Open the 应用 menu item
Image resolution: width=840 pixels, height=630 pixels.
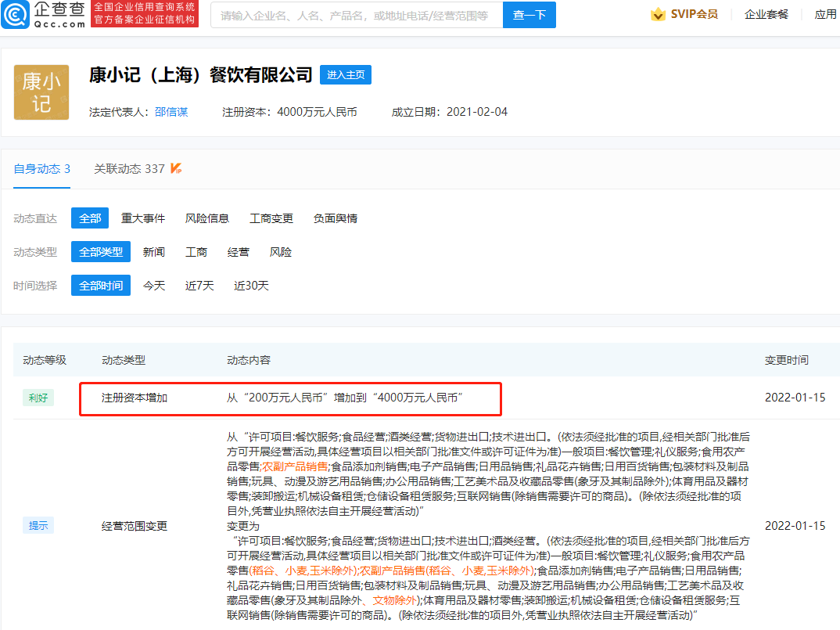pyautogui.click(x=825, y=14)
